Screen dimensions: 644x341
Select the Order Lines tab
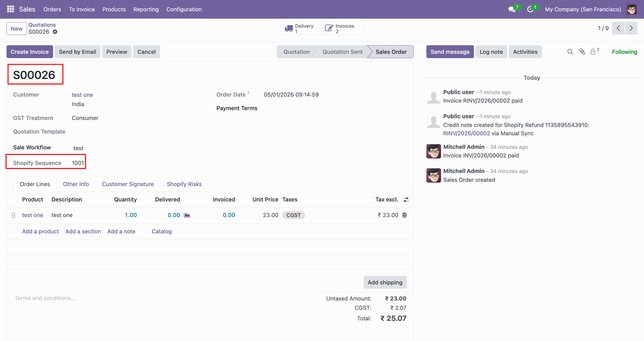click(x=35, y=184)
